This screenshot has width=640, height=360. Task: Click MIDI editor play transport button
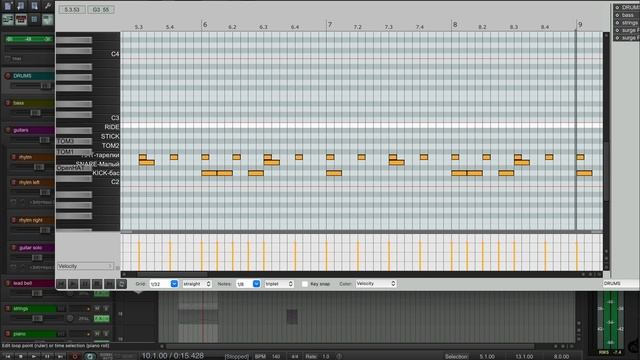click(x=73, y=284)
